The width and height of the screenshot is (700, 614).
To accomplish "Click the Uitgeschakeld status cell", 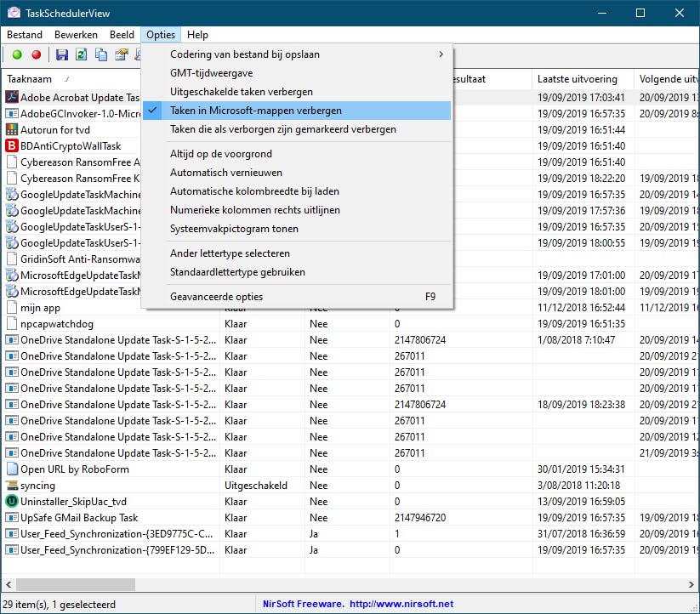I will click(256, 486).
